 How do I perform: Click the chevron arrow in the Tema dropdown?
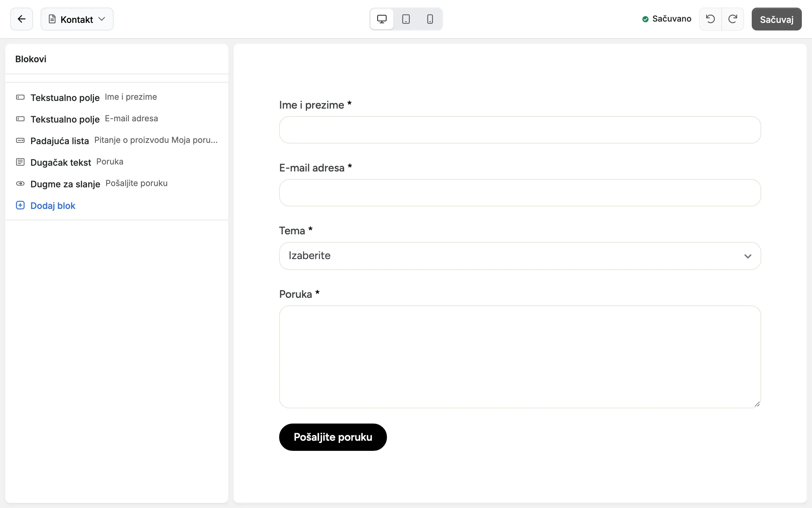[x=748, y=256]
